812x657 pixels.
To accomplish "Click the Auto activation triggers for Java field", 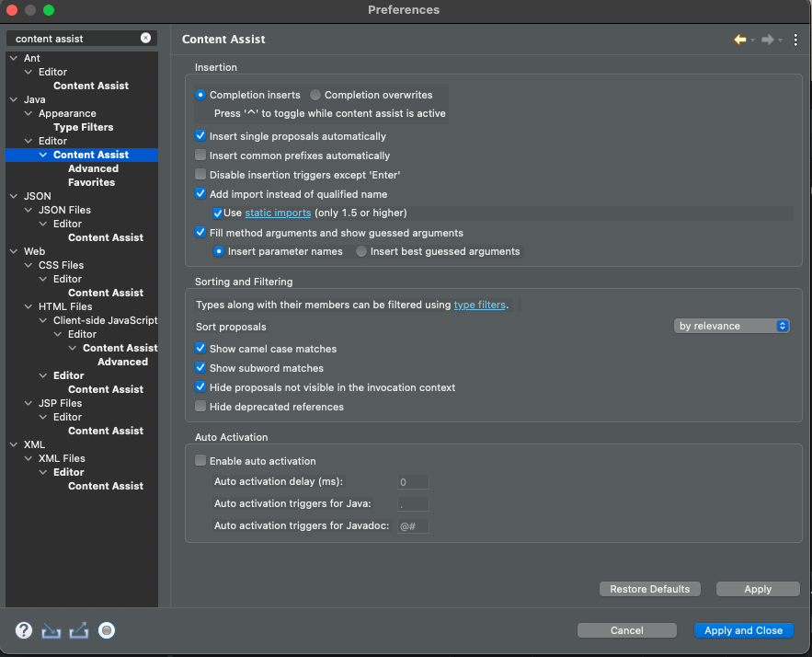I will click(413, 504).
